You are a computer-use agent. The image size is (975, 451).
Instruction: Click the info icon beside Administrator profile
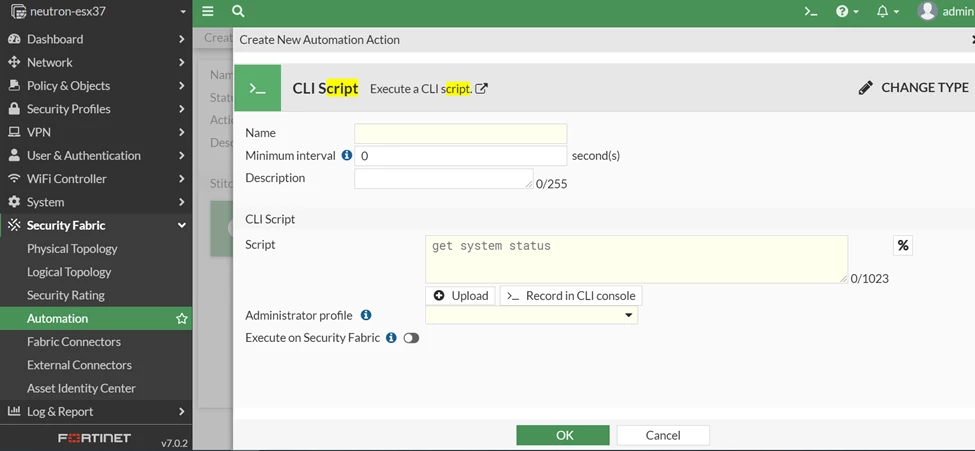(366, 315)
